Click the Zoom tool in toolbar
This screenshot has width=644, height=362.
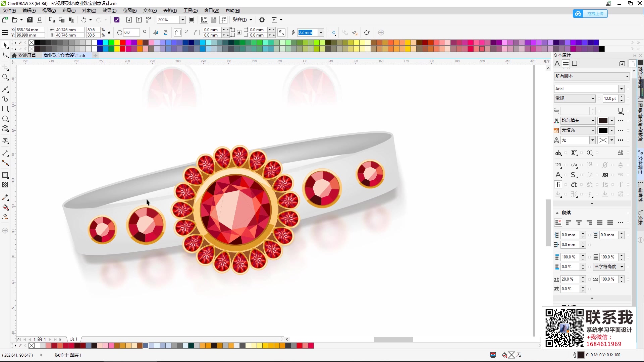tap(6, 78)
